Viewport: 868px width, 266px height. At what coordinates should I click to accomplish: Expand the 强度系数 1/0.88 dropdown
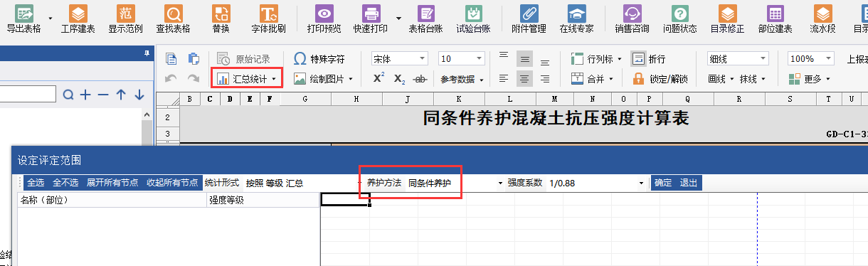pos(642,183)
